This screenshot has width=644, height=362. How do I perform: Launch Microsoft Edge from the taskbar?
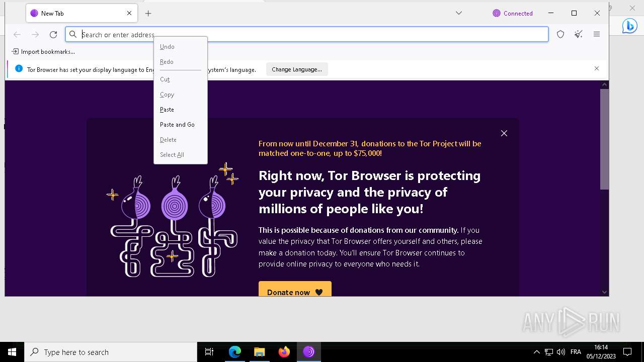pos(235,352)
